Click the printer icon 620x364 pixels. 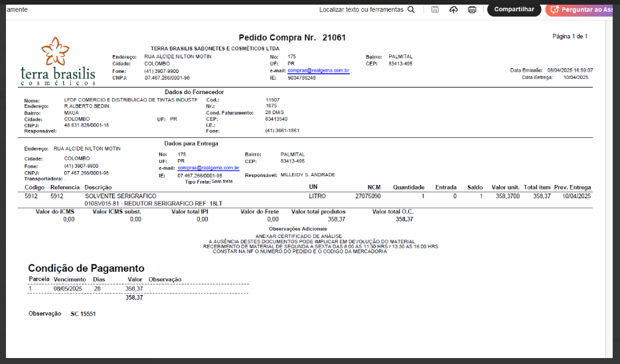click(472, 10)
